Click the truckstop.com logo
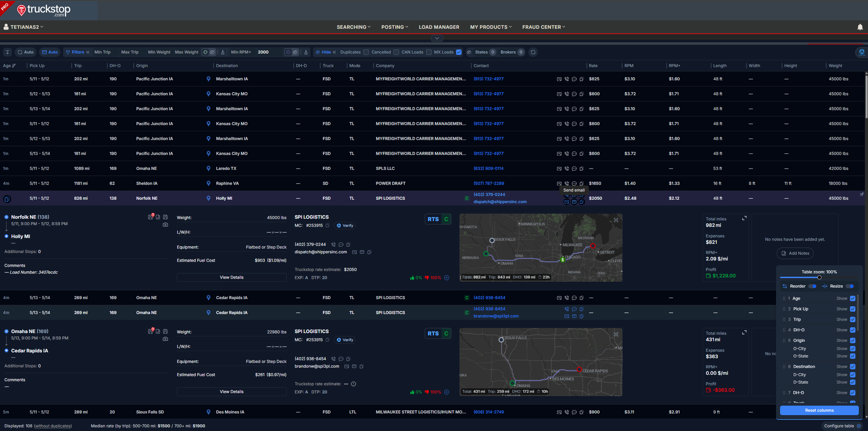 tap(44, 10)
